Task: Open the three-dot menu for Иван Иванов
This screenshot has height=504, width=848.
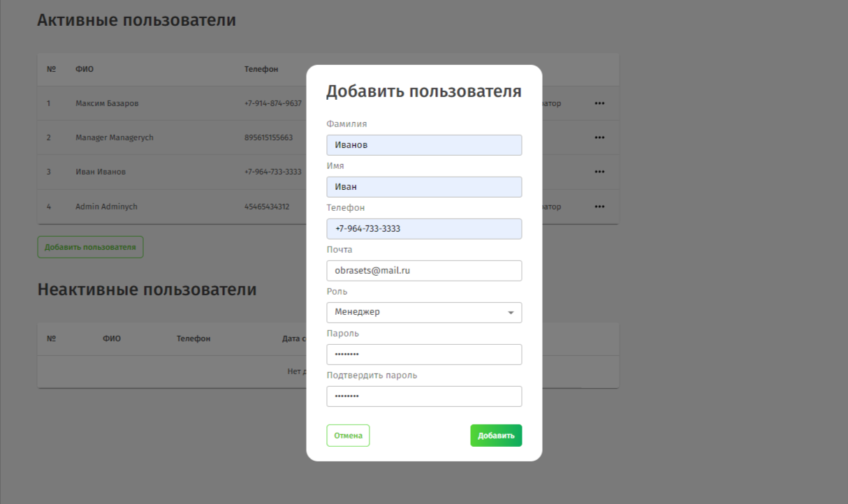Action: pos(599,172)
